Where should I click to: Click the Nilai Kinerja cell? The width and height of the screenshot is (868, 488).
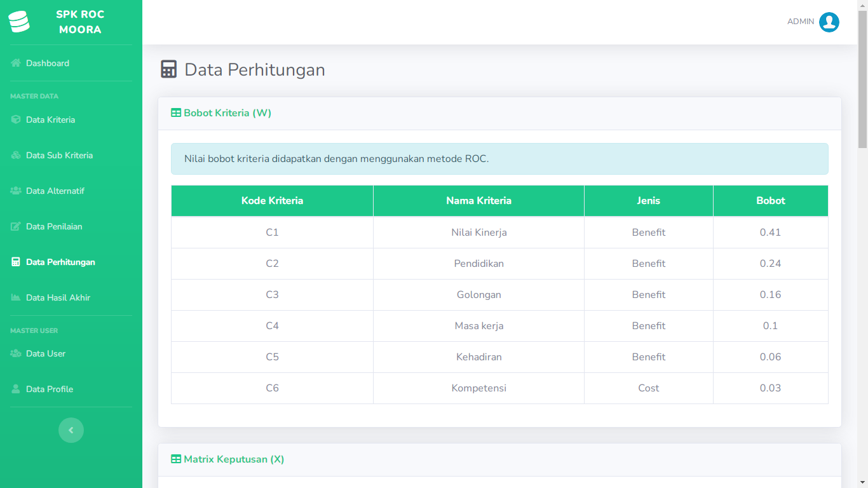pos(478,233)
